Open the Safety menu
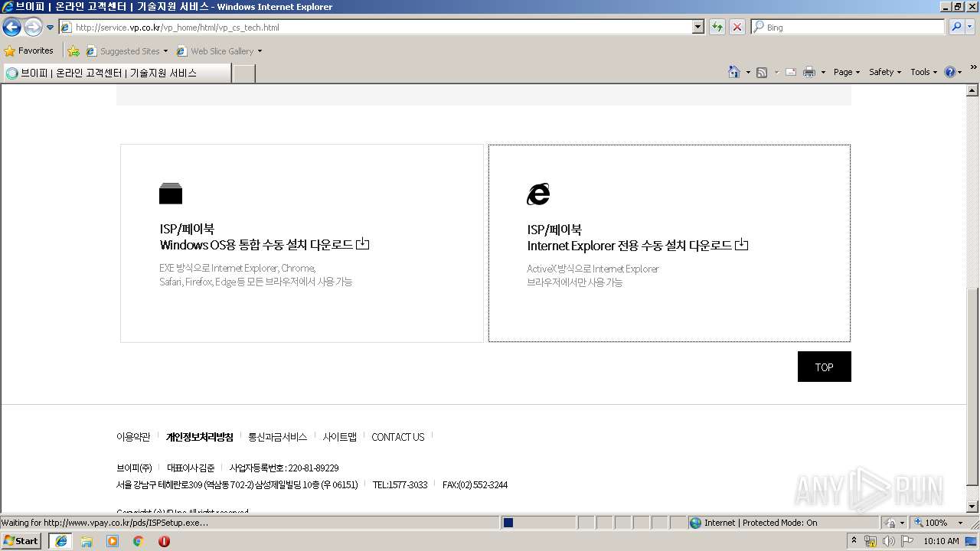Viewport: 980px width, 551px height. tap(885, 72)
